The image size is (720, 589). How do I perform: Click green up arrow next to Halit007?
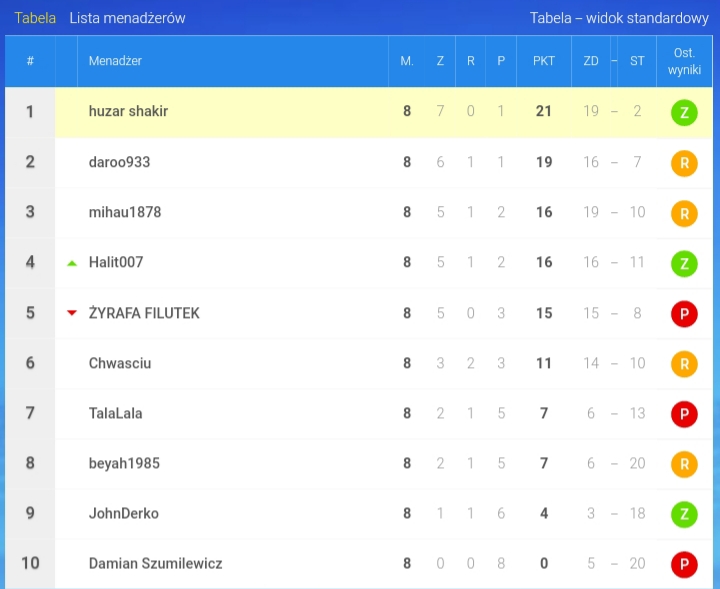pyautogui.click(x=72, y=263)
